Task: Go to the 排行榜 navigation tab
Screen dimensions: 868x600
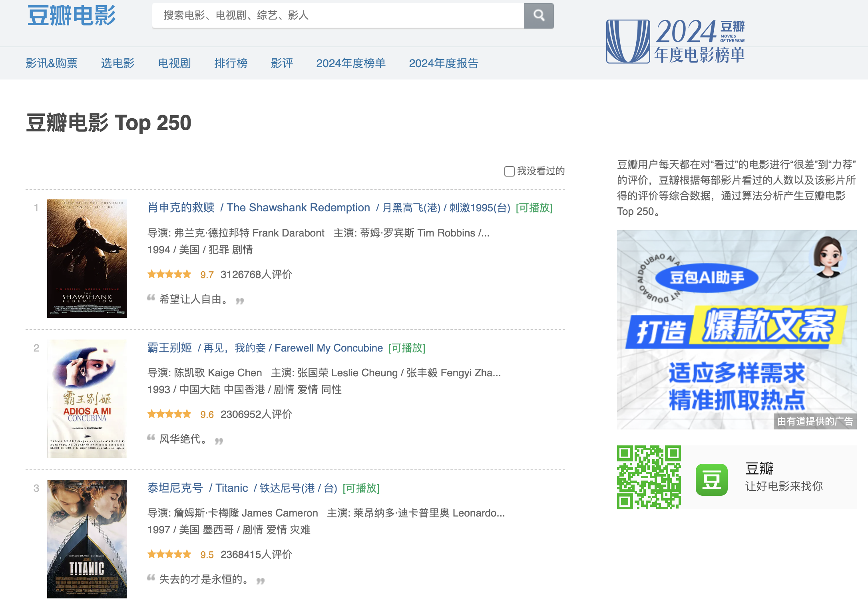Action: pyautogui.click(x=231, y=63)
